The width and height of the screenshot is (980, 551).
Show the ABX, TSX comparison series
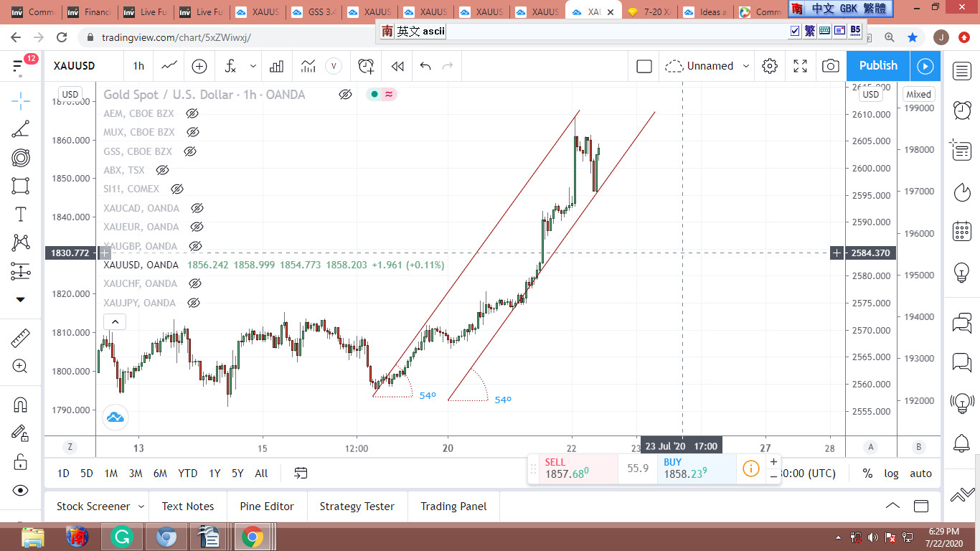tap(163, 170)
